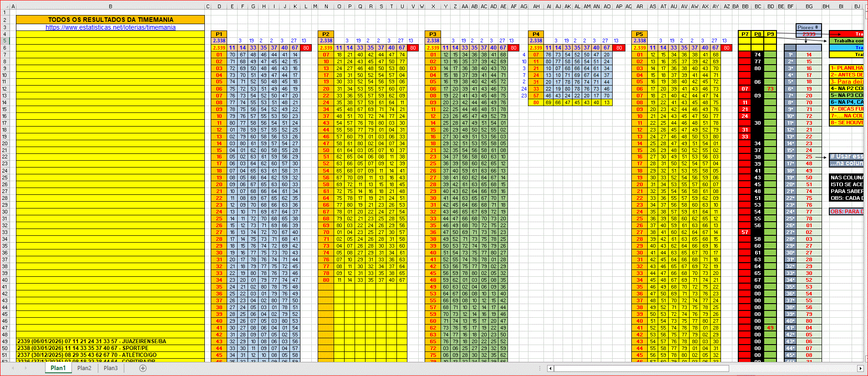Click the tab bar resize handle dots
868x376 pixels.
[541, 368]
